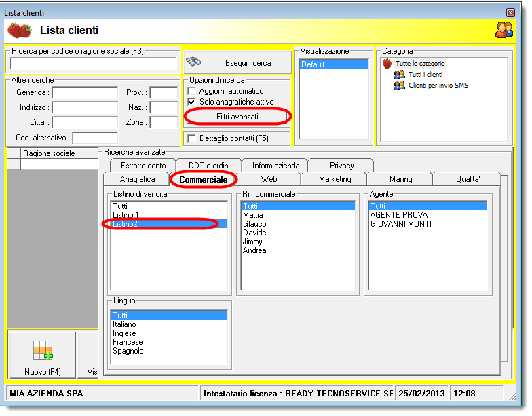
Task: Go to the Marketing tab
Action: tap(335, 179)
